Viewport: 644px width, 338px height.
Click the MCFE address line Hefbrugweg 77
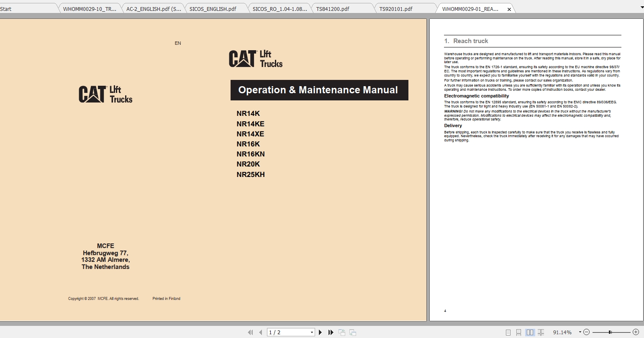tap(105, 253)
